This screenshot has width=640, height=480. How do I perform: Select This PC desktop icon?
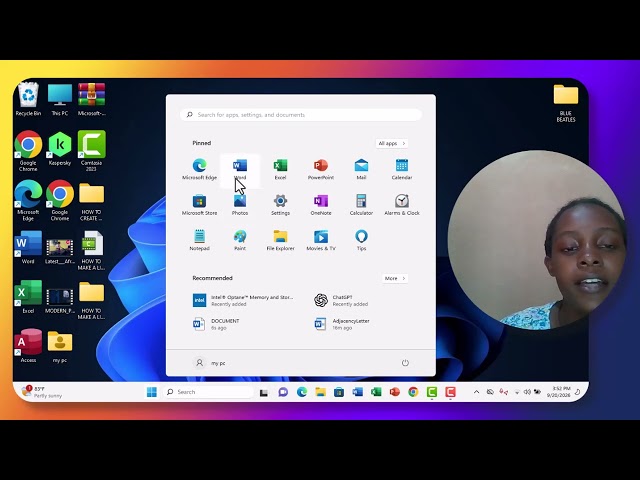(60, 99)
